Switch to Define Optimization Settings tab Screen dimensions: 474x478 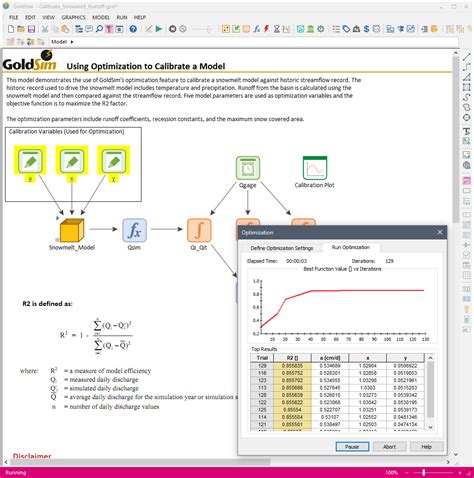282,248
